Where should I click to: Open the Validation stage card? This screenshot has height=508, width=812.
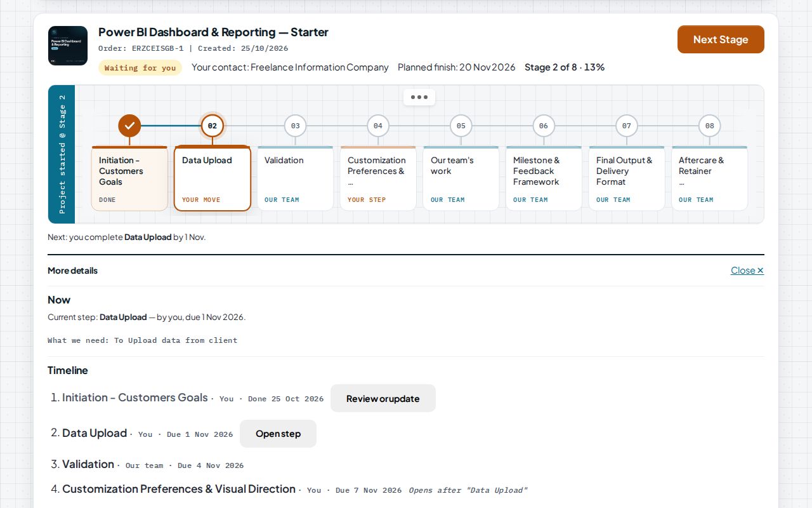(295, 178)
